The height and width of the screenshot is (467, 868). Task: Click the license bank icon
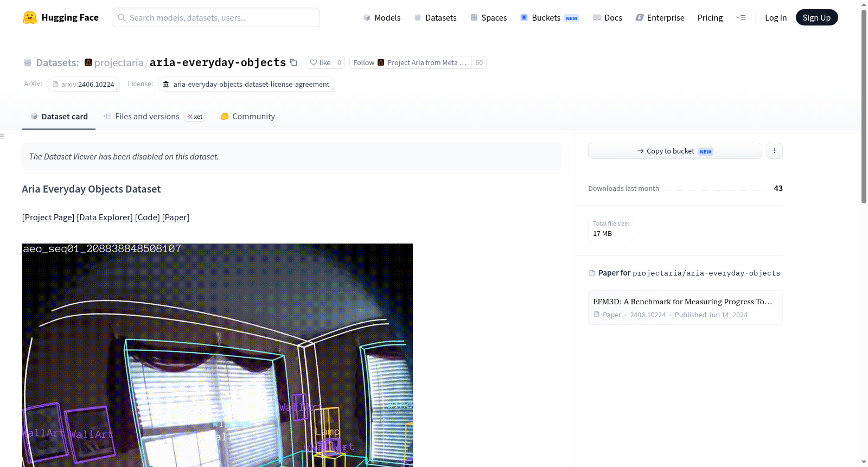tap(166, 84)
